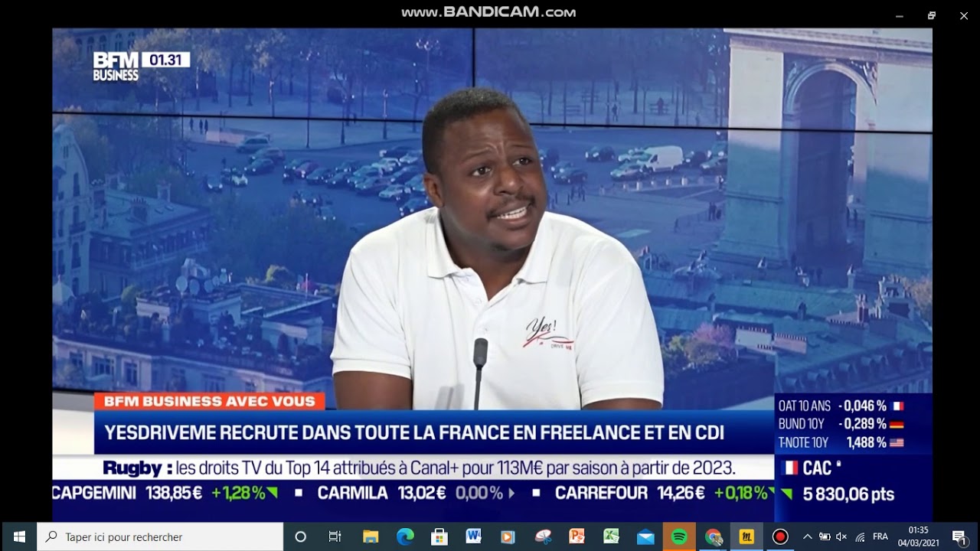Click the CAPGEMINI 138,85€ stock ticker
The height and width of the screenshot is (551, 980).
pyautogui.click(x=165, y=493)
